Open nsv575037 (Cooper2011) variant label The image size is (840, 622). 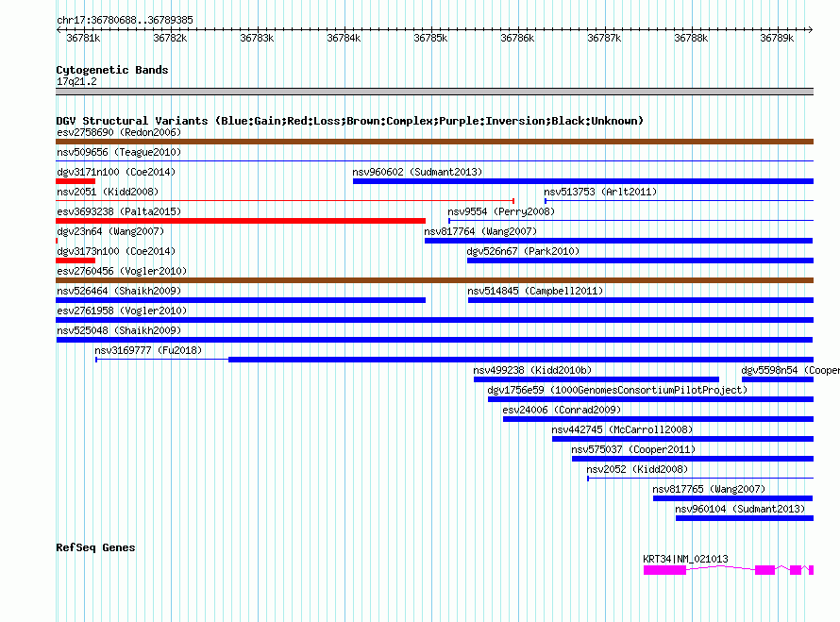pyautogui.click(x=633, y=449)
